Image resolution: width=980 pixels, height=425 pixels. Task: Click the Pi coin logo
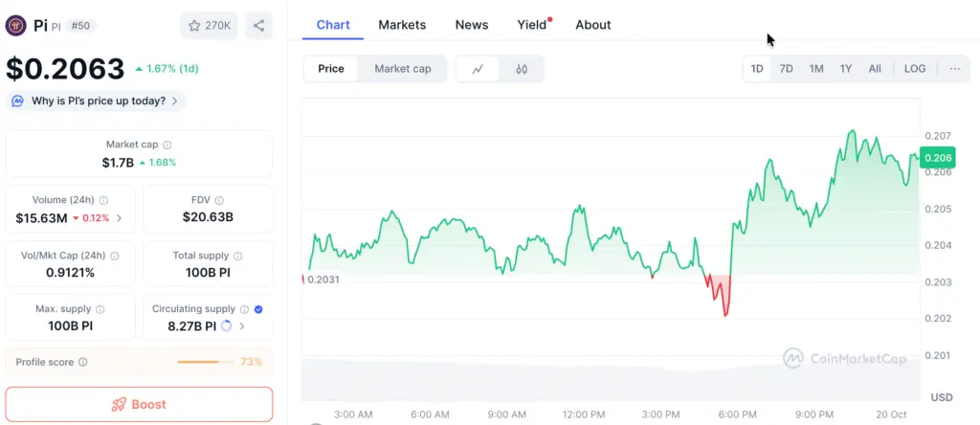(x=16, y=26)
